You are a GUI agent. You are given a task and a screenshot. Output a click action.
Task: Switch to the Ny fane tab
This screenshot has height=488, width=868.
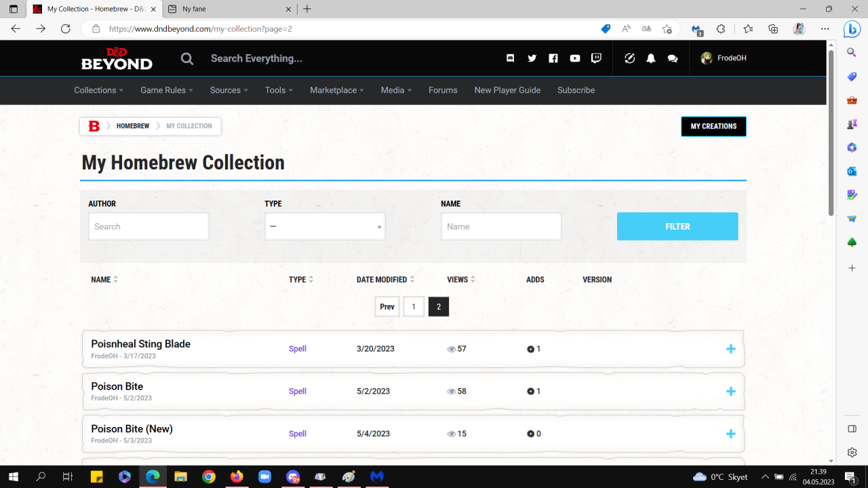[x=227, y=9]
